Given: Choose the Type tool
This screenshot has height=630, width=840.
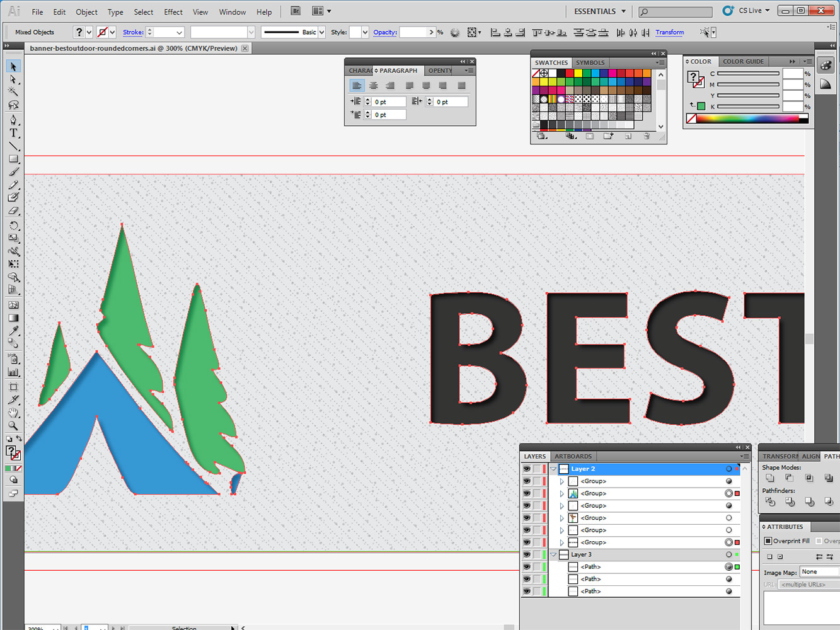Looking at the screenshot, I should (13, 133).
